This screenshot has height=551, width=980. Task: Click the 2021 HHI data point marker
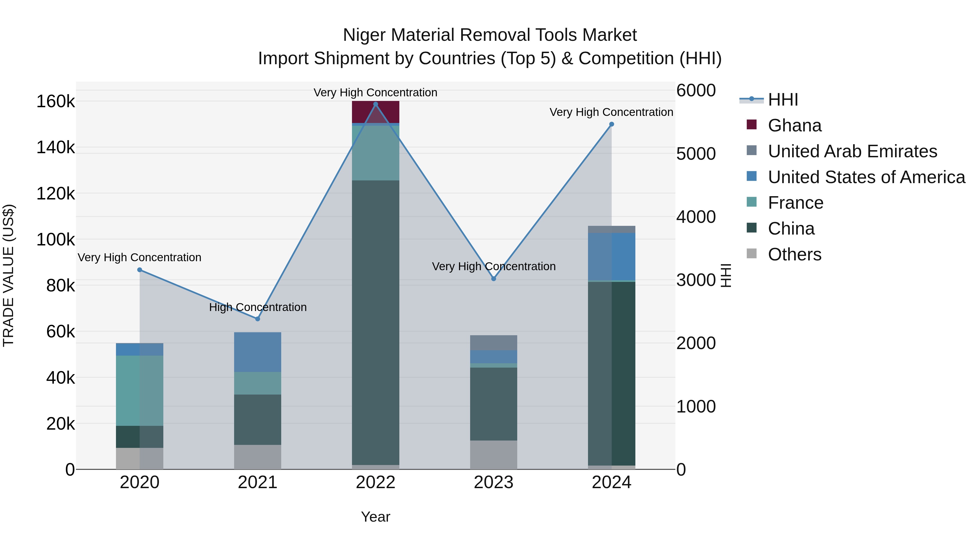(258, 319)
